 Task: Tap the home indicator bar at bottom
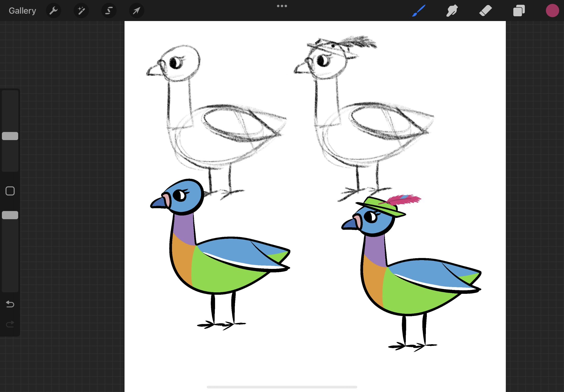282,387
